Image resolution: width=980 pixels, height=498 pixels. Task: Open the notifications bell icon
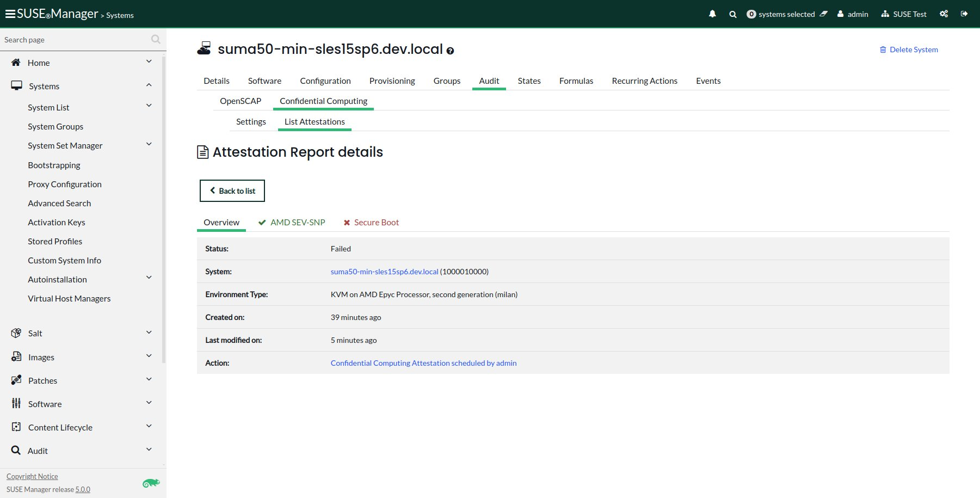(712, 14)
